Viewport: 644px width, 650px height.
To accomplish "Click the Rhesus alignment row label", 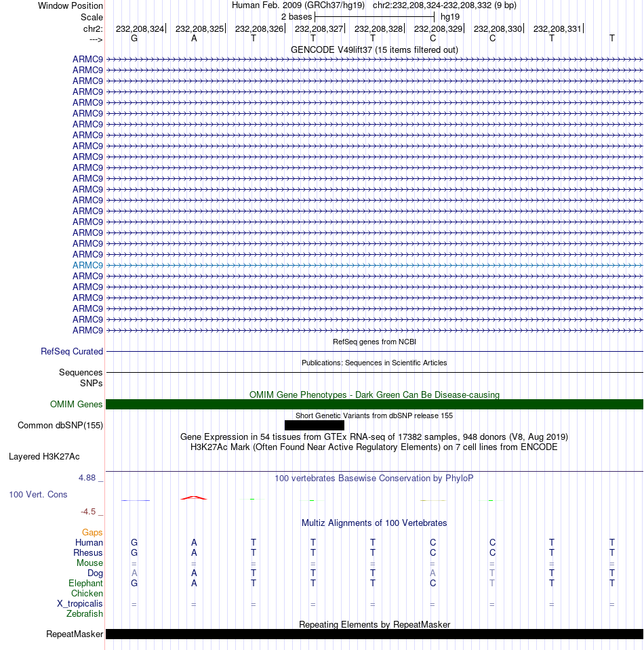I will click(x=88, y=553).
